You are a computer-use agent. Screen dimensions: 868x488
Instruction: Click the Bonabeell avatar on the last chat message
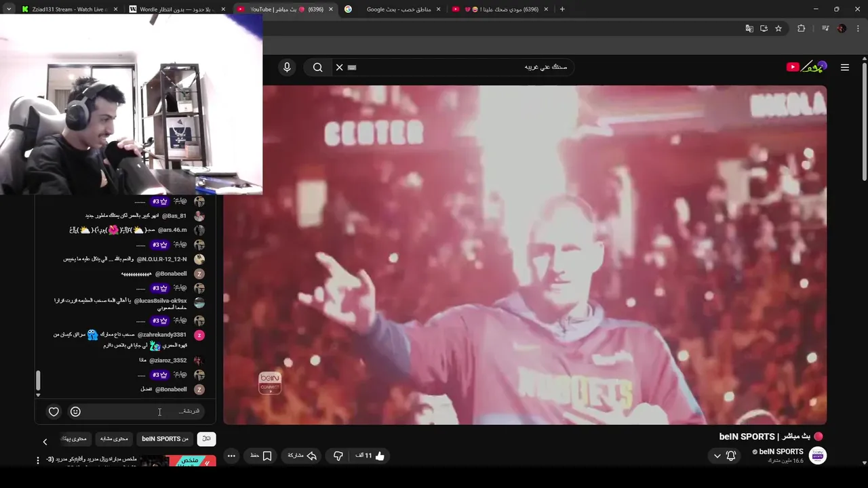(199, 389)
